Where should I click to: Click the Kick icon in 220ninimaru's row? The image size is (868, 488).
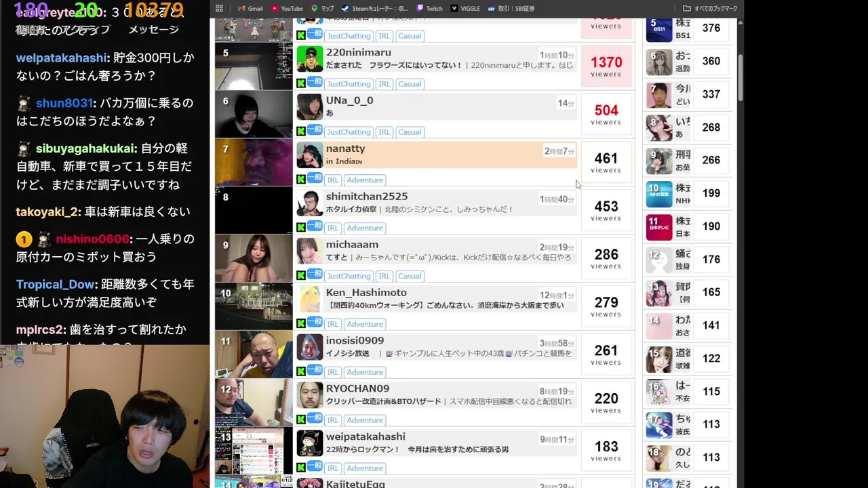click(301, 83)
